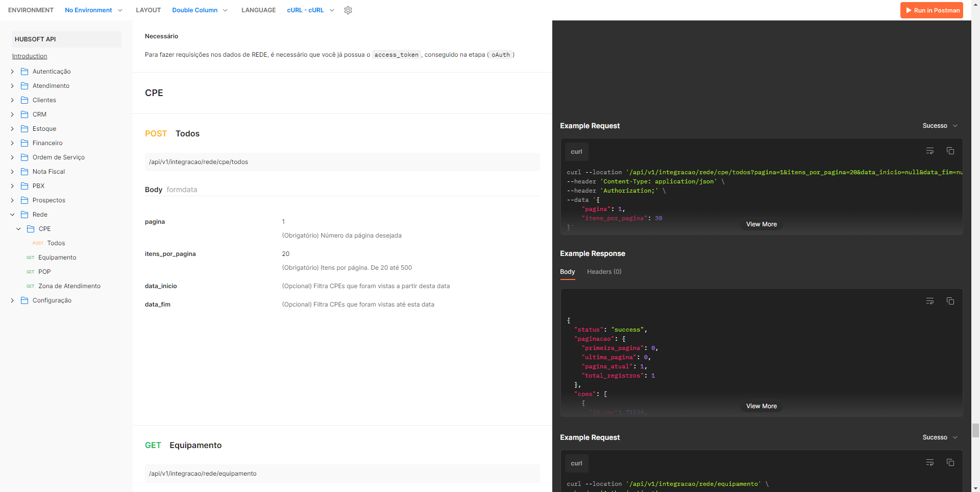Expand the Autenticação folder chevron
The width and height of the screenshot is (980, 492).
(x=12, y=72)
